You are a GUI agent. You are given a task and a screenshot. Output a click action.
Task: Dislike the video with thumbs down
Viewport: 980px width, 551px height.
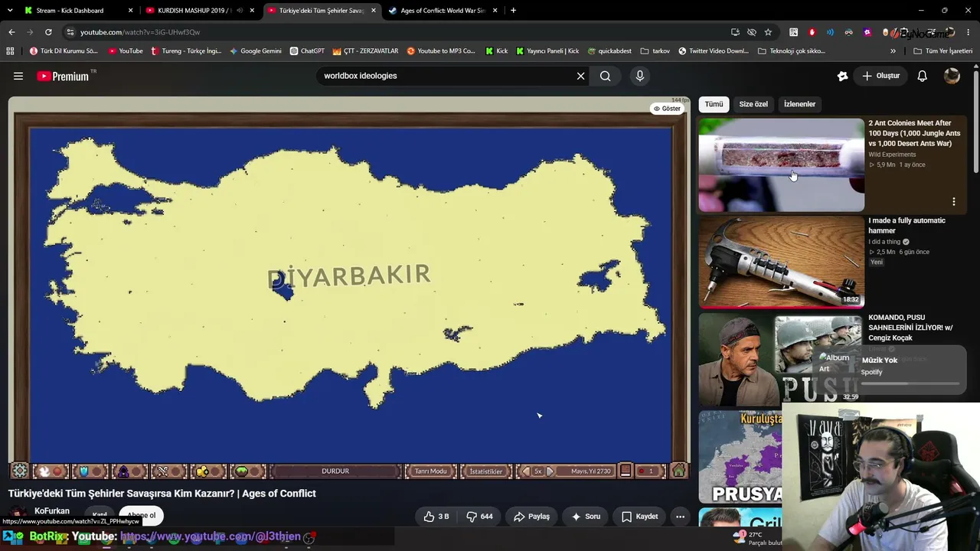[x=480, y=517]
